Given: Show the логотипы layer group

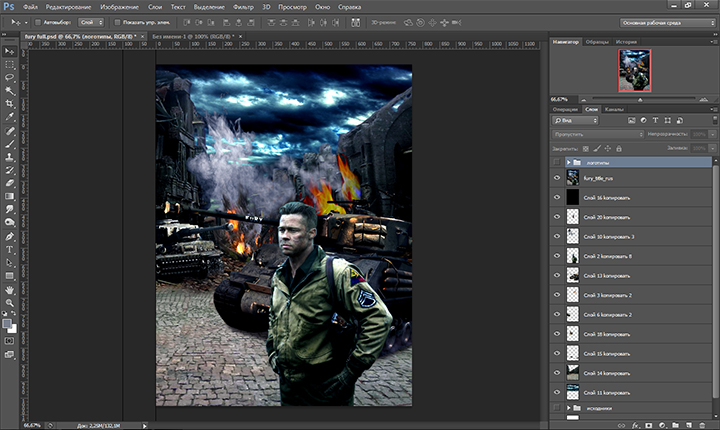Looking at the screenshot, I should [557, 162].
